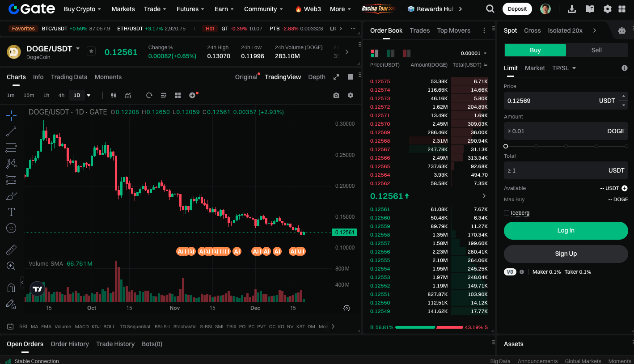Click the B/S buy-sell ratio bar
634x364 pixels.
429,327
